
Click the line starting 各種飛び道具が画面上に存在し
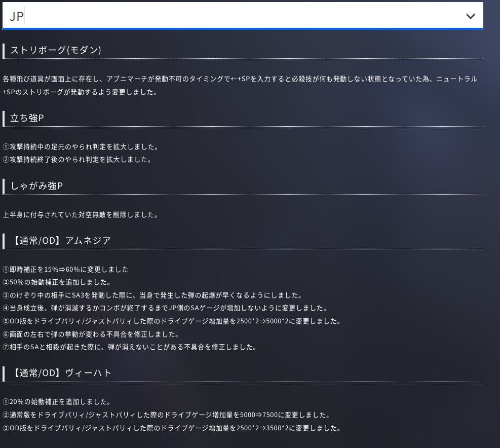click(240, 79)
